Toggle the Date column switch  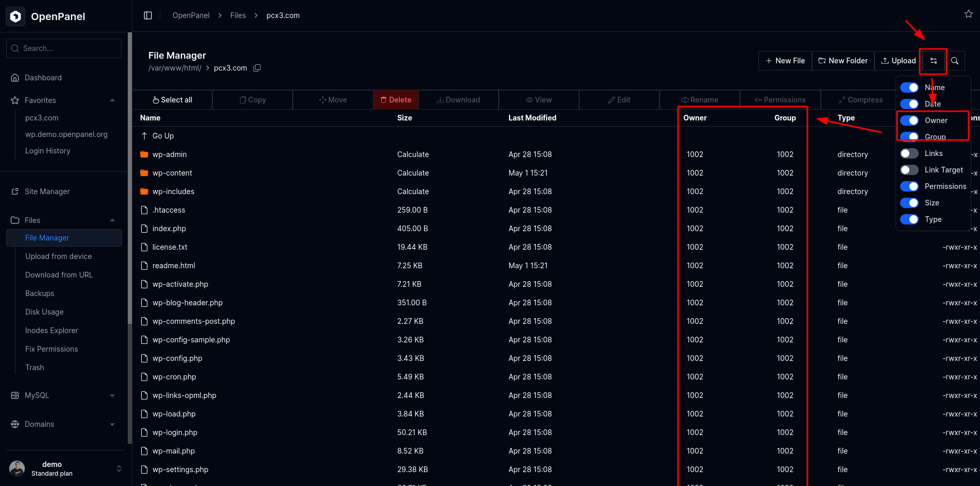(909, 104)
